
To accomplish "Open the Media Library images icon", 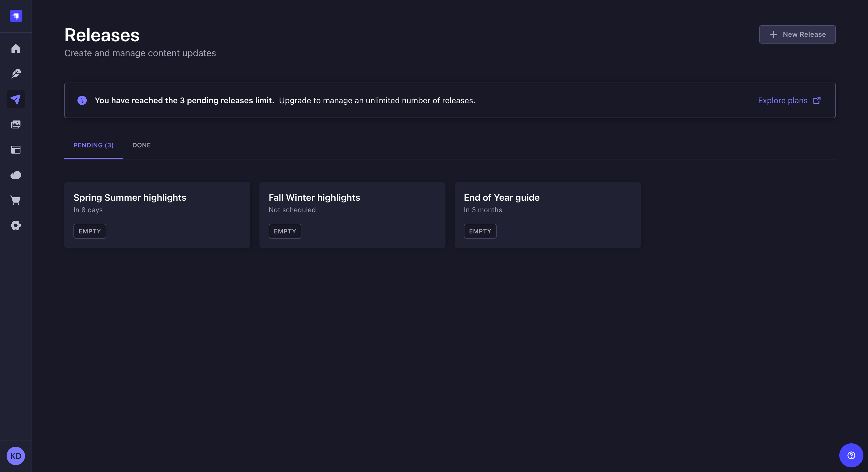I will point(16,124).
